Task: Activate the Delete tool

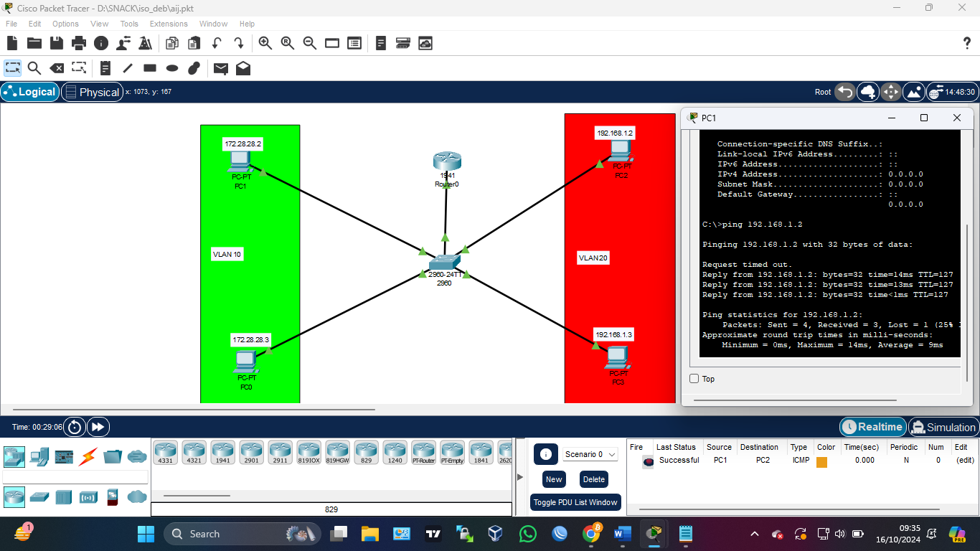Action: (x=57, y=68)
